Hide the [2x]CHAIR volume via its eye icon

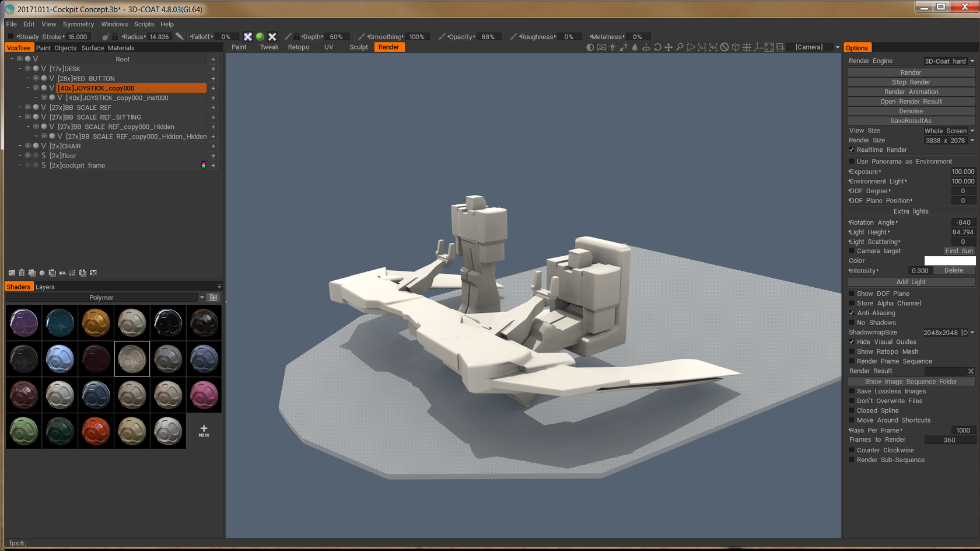(x=27, y=146)
